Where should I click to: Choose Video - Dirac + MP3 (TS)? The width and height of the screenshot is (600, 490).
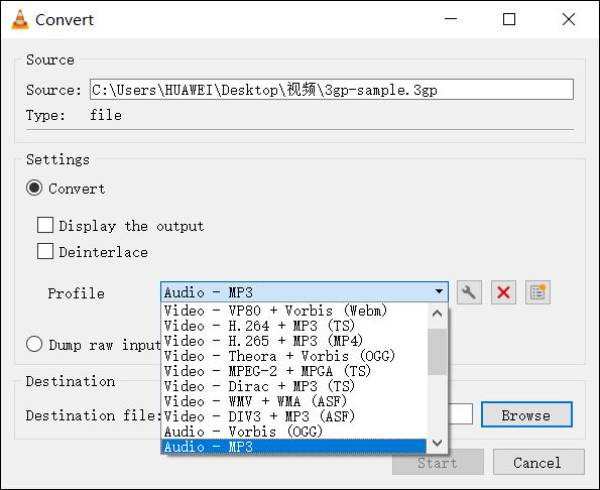point(293,386)
